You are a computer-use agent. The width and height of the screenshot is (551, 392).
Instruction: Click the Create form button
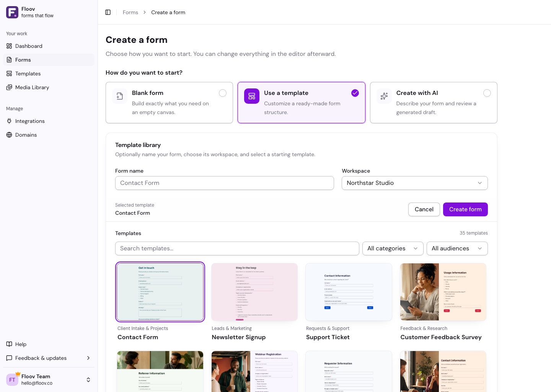coord(465,209)
